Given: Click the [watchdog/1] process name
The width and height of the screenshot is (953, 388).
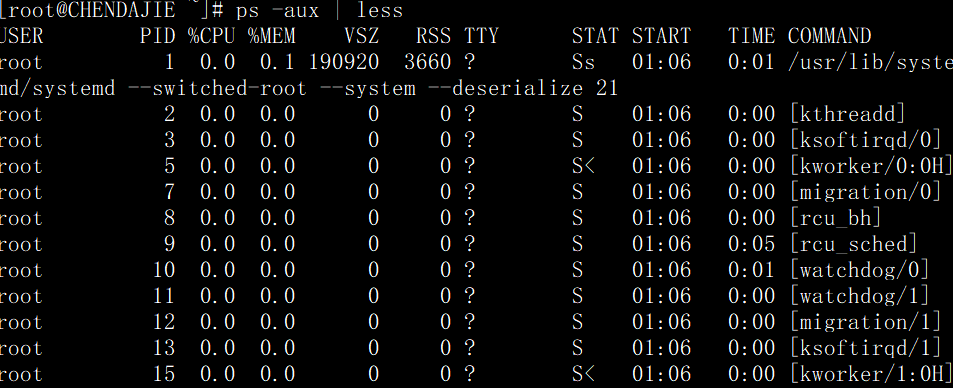Looking at the screenshot, I should tap(860, 296).
